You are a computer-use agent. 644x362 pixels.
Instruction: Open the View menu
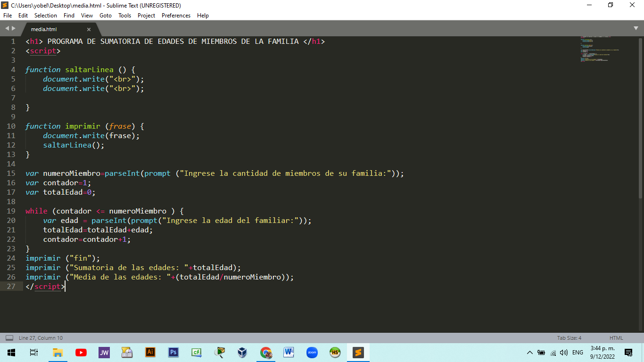pyautogui.click(x=87, y=16)
